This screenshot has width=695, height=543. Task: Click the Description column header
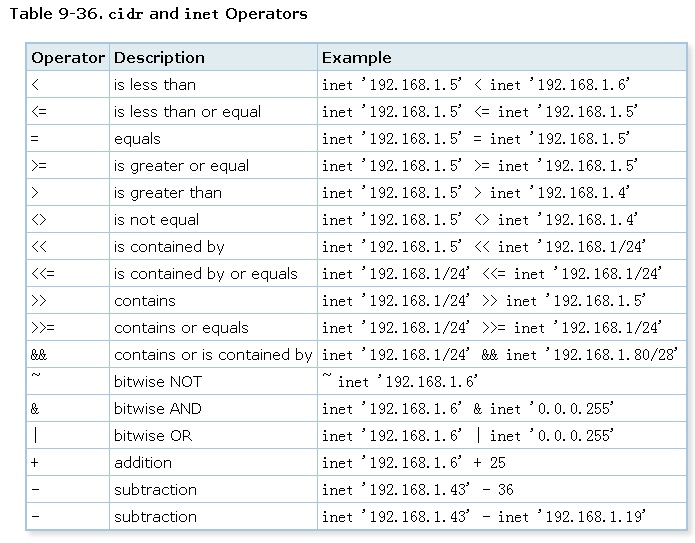(159, 58)
